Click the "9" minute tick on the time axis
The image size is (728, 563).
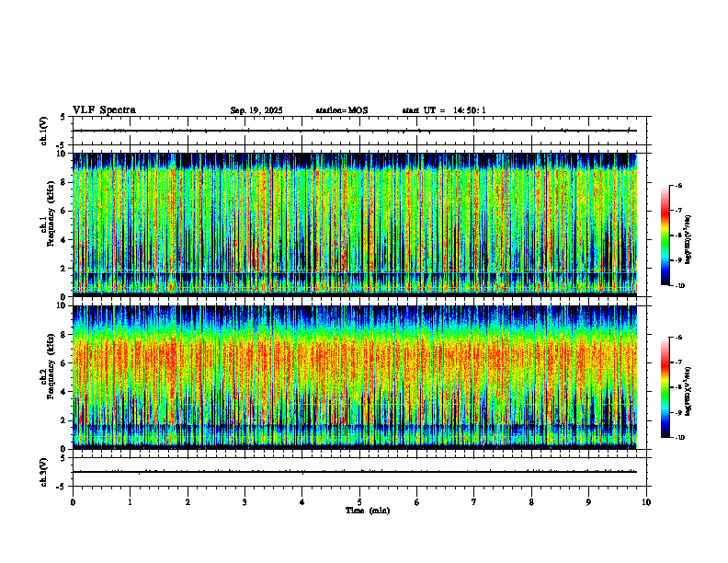point(588,502)
